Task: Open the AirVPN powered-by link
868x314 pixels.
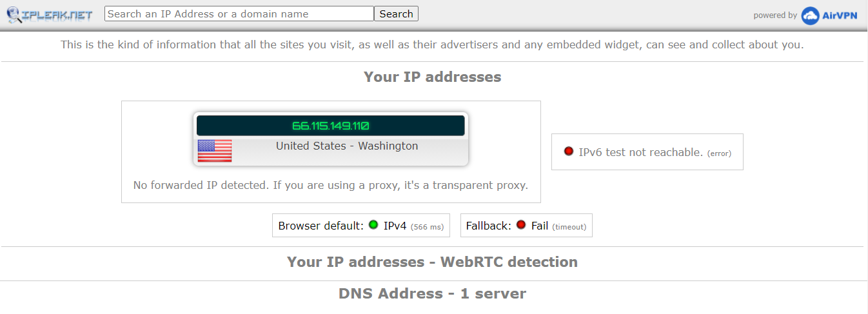Action: pos(829,15)
